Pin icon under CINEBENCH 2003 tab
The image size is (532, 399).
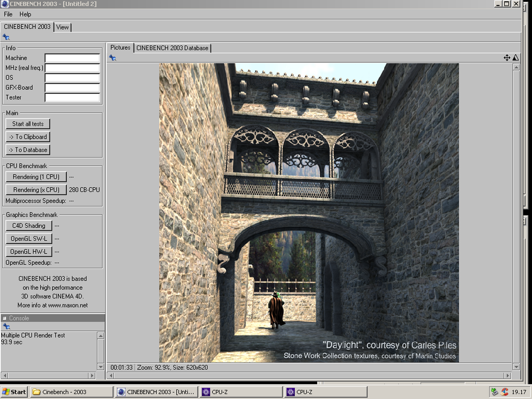click(6, 37)
